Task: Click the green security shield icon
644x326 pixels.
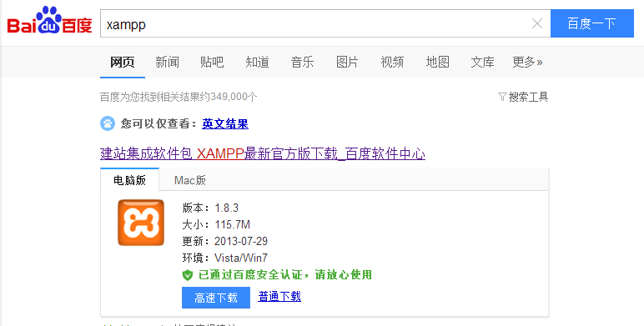Action: [188, 274]
